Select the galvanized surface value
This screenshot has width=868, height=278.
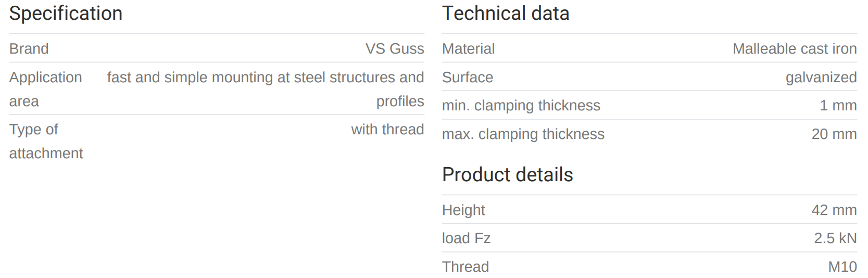pyautogui.click(x=821, y=77)
